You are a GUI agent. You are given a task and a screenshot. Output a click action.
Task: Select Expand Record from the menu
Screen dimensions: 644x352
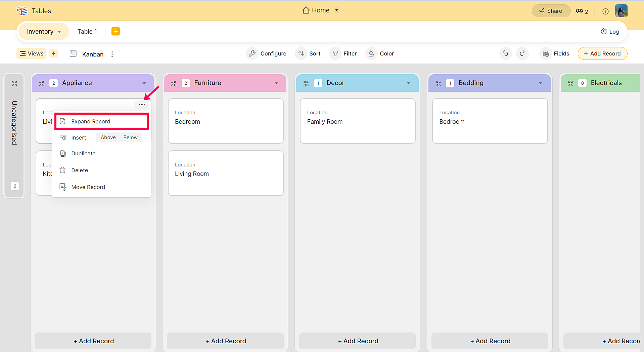pyautogui.click(x=101, y=121)
